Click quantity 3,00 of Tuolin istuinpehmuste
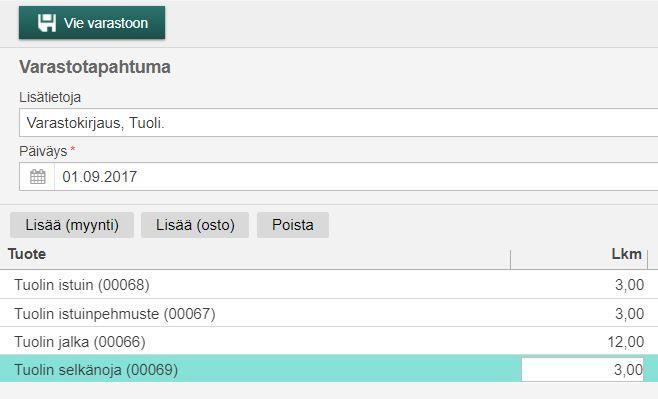This screenshot has width=658, height=399. 629,313
